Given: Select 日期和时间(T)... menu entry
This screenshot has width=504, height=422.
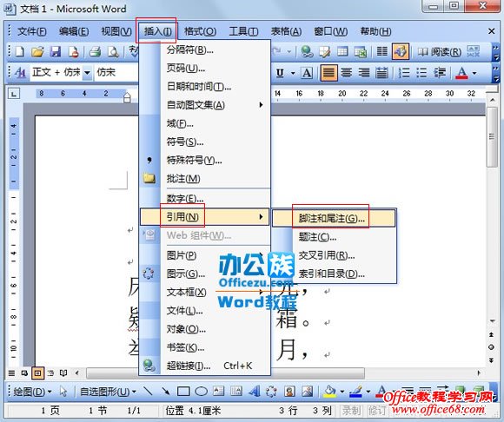Looking at the screenshot, I should tap(205, 86).
